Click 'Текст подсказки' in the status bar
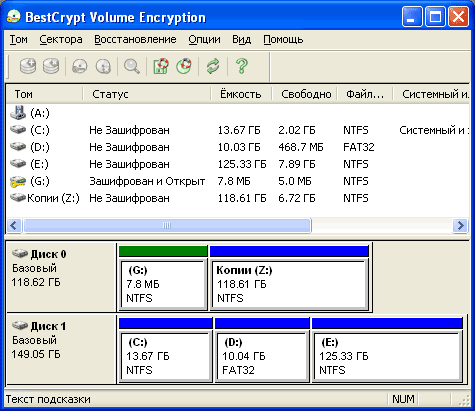The width and height of the screenshot is (475, 411). [x=48, y=399]
